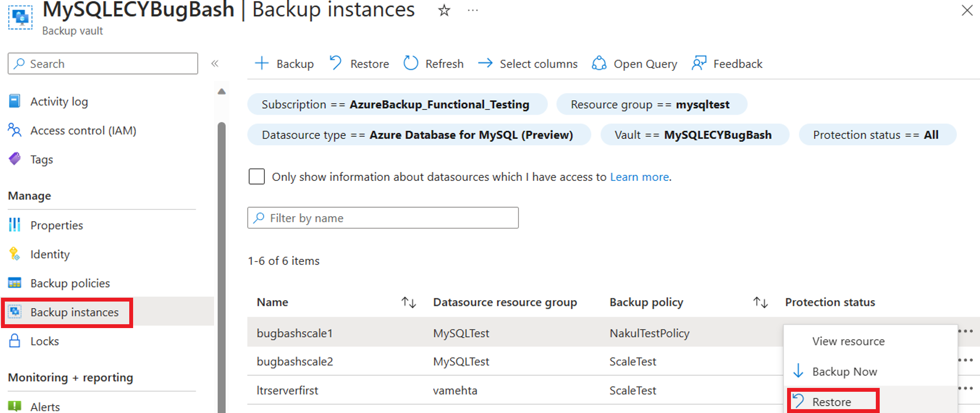Open more options for bugbashscale2 row
The width and height of the screenshot is (980, 413).
pyautogui.click(x=966, y=360)
